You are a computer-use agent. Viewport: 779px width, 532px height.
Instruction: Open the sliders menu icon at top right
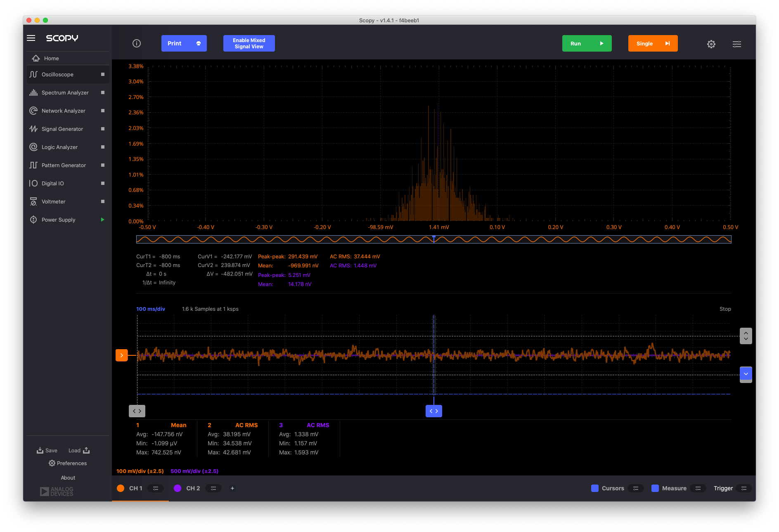click(737, 44)
